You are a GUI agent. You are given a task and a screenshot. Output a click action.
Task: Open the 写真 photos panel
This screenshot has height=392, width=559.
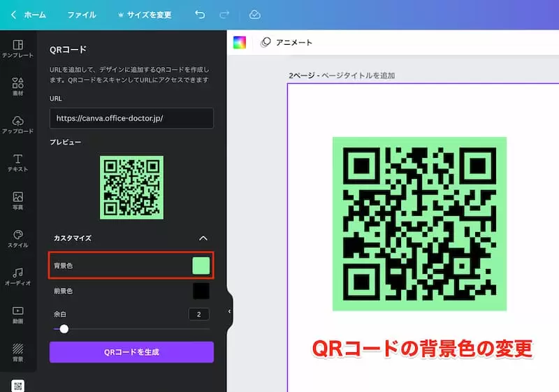(18, 201)
